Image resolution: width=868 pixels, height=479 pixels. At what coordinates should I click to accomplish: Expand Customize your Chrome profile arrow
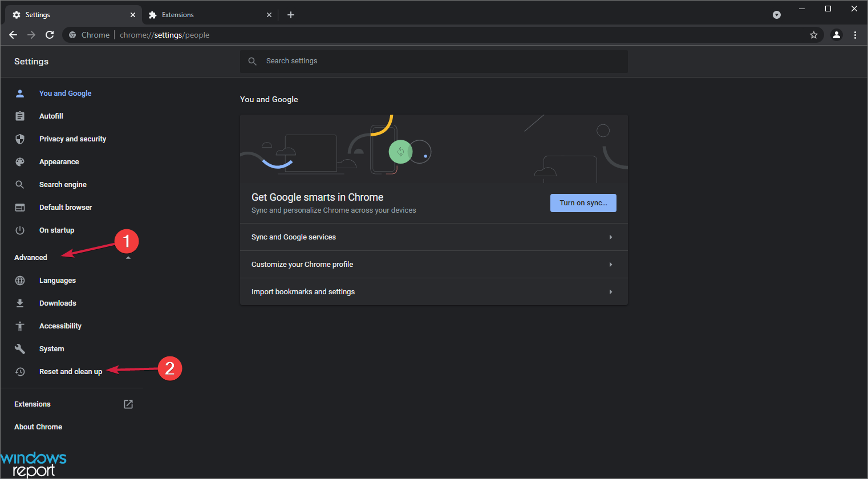coord(611,265)
